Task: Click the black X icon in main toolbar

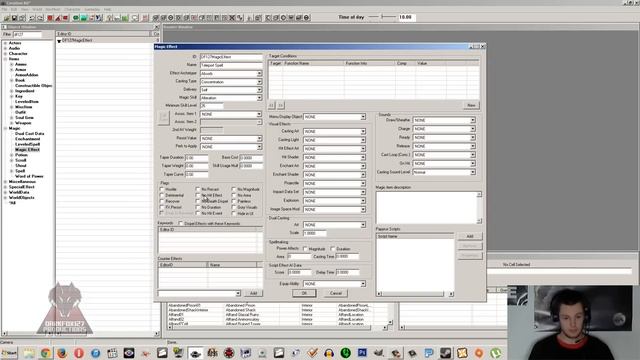Action: (x=232, y=18)
